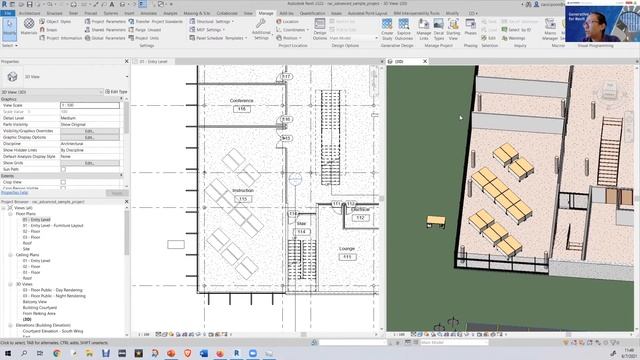The height and width of the screenshot is (360, 640).
Task: Toggle Crop Region Visible checkbox
Action: point(63,188)
